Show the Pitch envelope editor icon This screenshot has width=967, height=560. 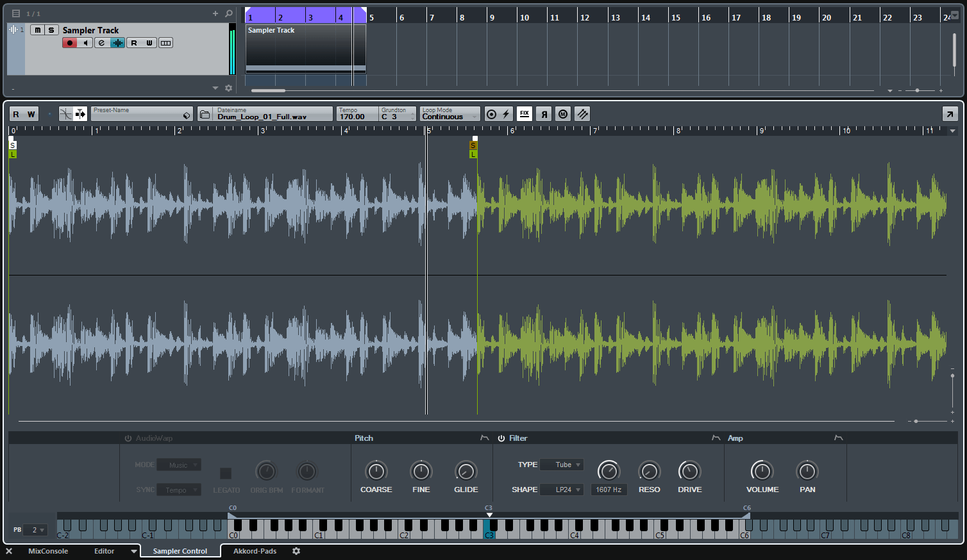point(484,438)
